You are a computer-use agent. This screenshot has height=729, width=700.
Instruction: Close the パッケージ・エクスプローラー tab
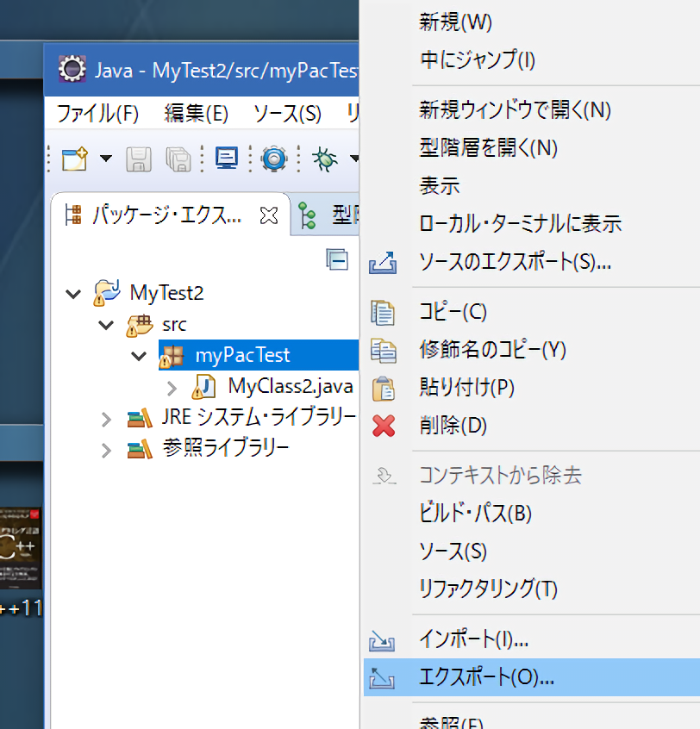(x=269, y=216)
